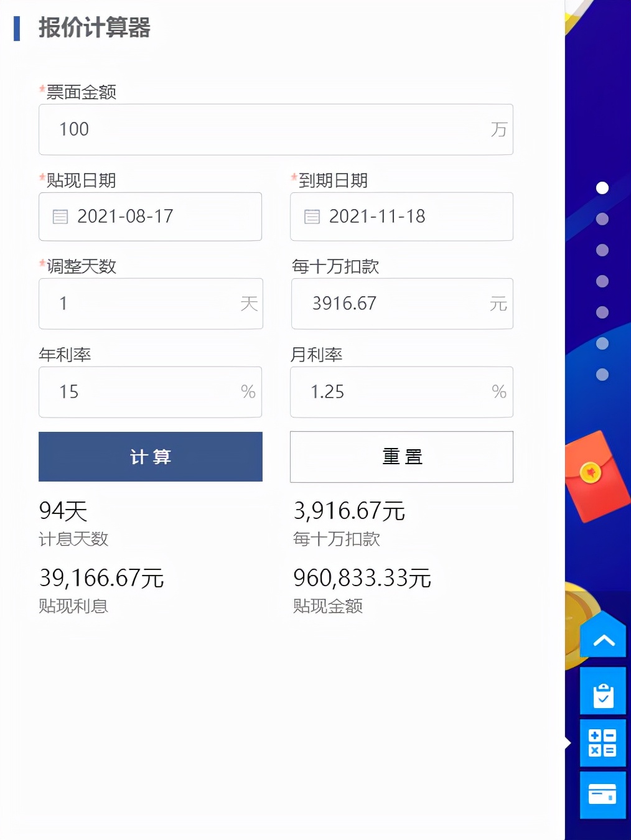Click the 调整天数 days input field

point(150,304)
